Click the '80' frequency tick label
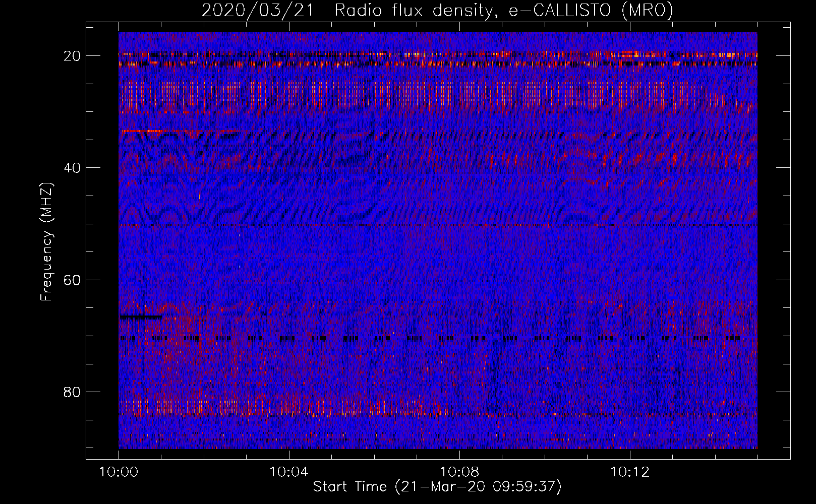 coord(73,392)
